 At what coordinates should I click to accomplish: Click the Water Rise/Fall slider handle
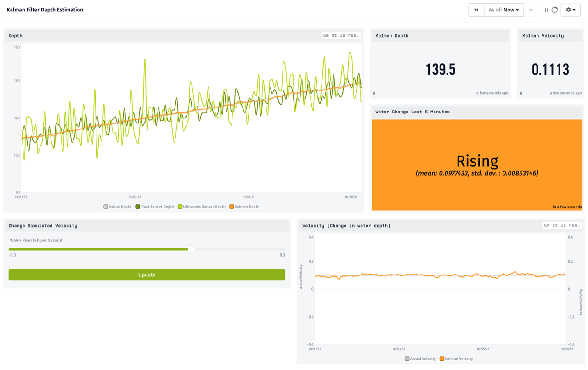point(192,249)
